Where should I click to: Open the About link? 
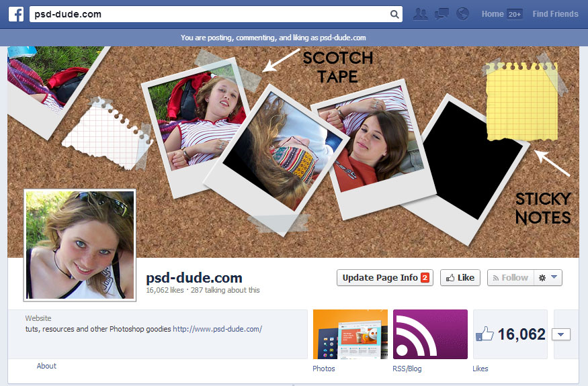pyautogui.click(x=46, y=366)
